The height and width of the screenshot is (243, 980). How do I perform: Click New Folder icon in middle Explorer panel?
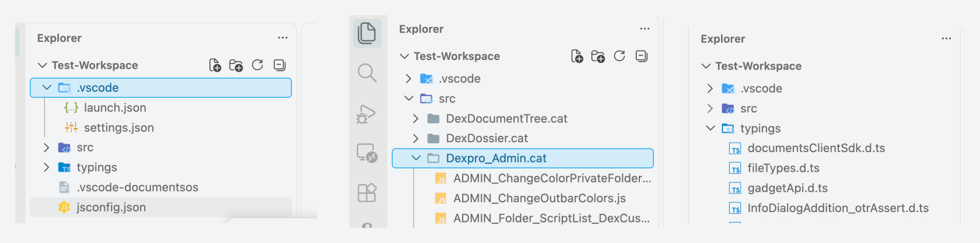[x=598, y=56]
